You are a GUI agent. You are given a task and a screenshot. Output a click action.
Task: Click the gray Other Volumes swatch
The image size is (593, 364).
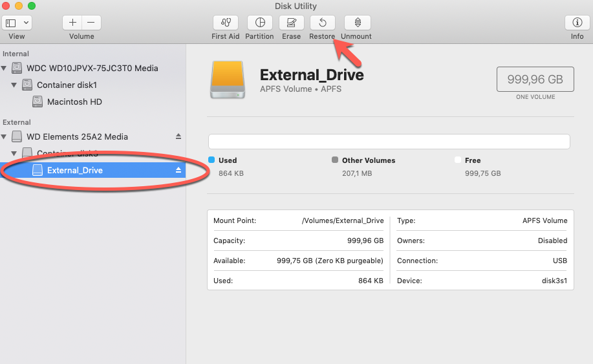[335, 160]
